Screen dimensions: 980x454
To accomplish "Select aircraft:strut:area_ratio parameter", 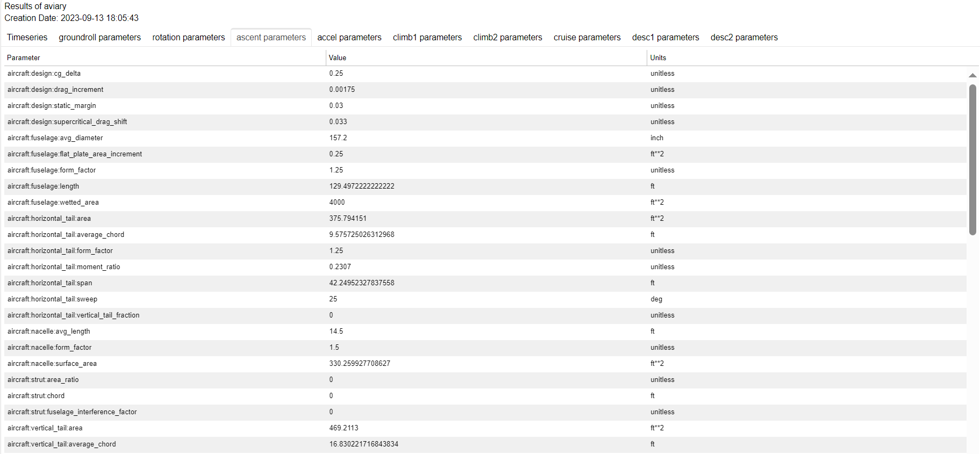I will tap(43, 380).
